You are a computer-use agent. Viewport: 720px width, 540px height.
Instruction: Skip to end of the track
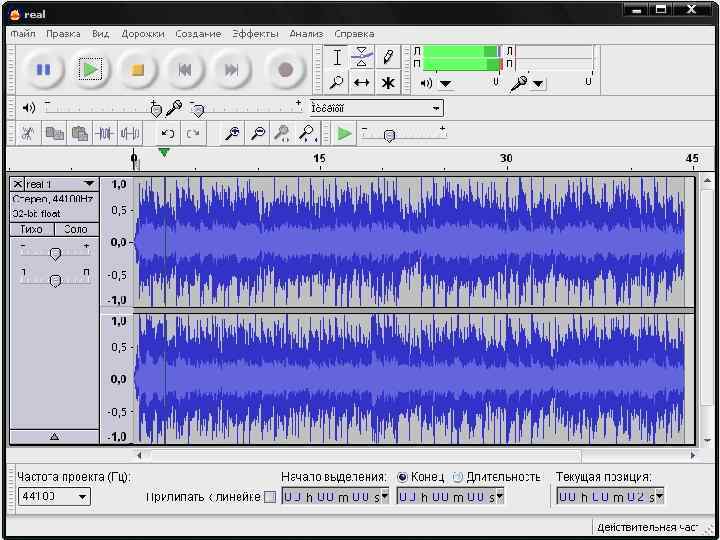click(x=231, y=70)
